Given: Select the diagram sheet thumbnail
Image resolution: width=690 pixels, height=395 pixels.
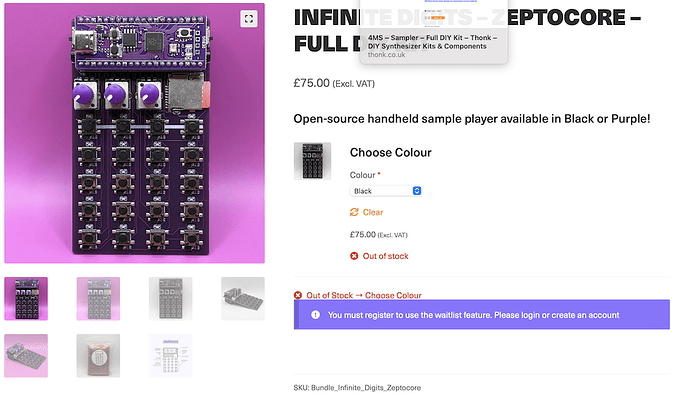Looking at the screenshot, I should pos(170,355).
